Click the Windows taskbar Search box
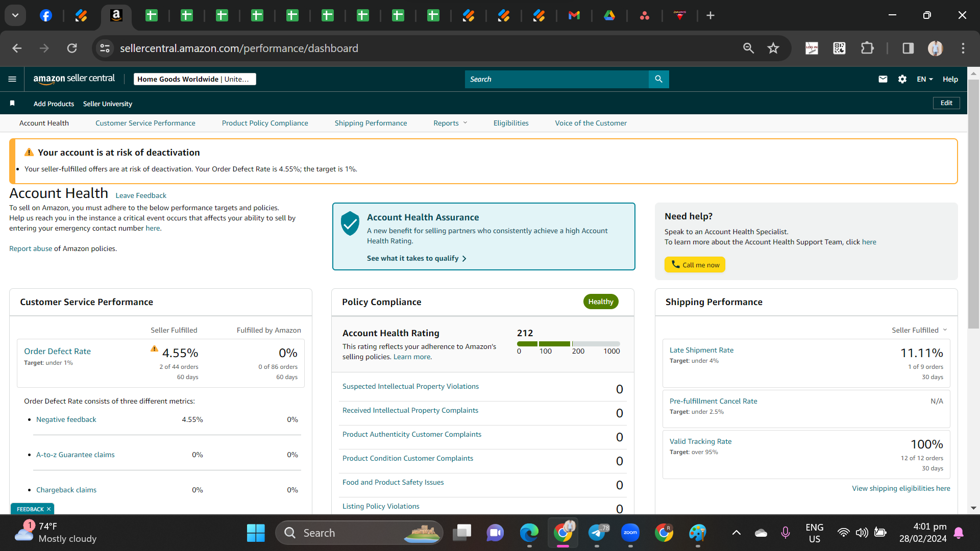The width and height of the screenshot is (980, 551). [x=359, y=533]
